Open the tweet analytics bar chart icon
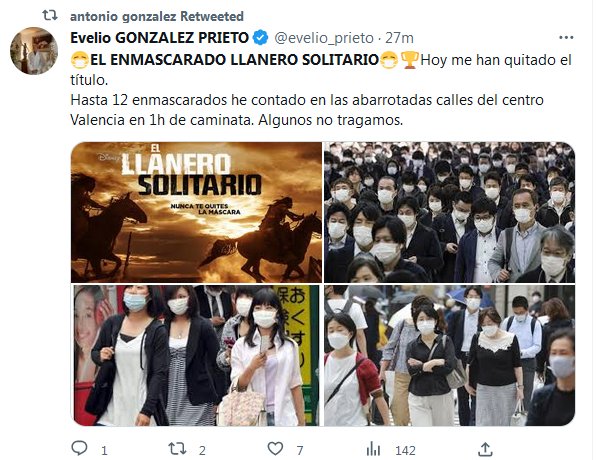This screenshot has height=460, width=598. [373, 449]
